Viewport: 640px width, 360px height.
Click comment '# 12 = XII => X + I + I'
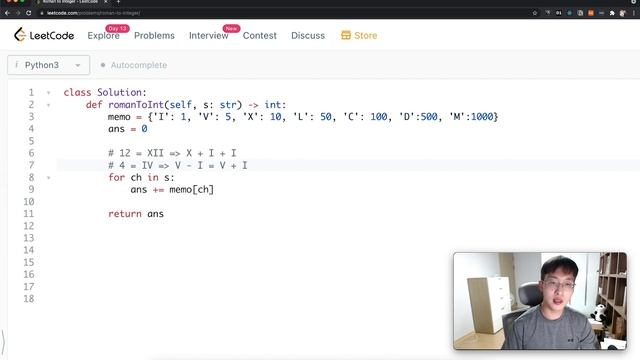pyautogui.click(x=172, y=153)
